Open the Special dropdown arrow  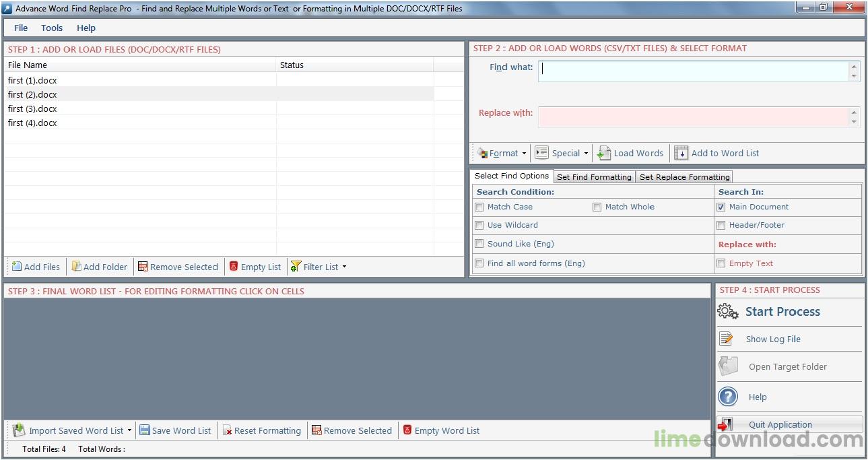pyautogui.click(x=586, y=154)
